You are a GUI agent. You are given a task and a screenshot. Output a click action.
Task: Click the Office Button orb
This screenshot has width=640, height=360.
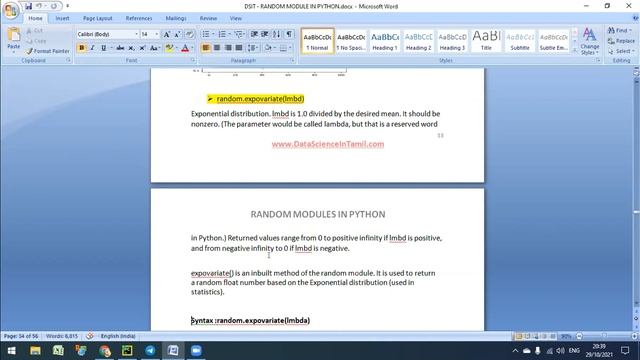[11, 10]
